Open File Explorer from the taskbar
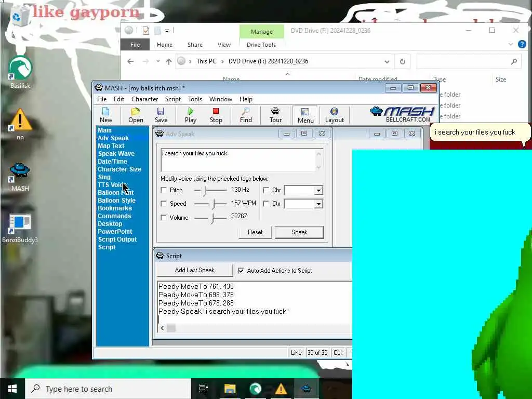 pyautogui.click(x=230, y=389)
